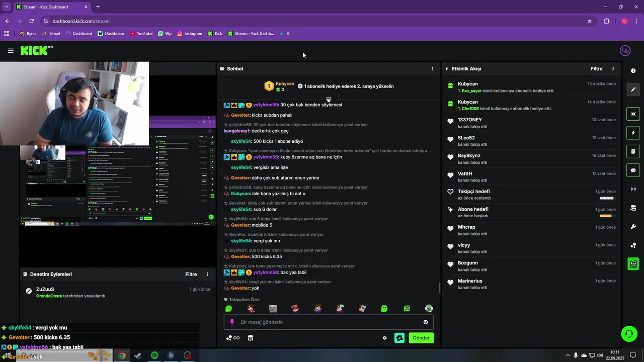
Task: Open the user profile avatar menu
Action: [625, 51]
